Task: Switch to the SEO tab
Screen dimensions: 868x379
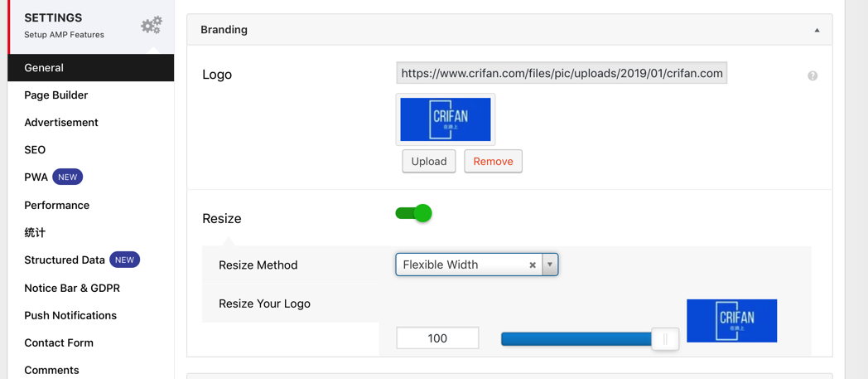Action: [35, 150]
